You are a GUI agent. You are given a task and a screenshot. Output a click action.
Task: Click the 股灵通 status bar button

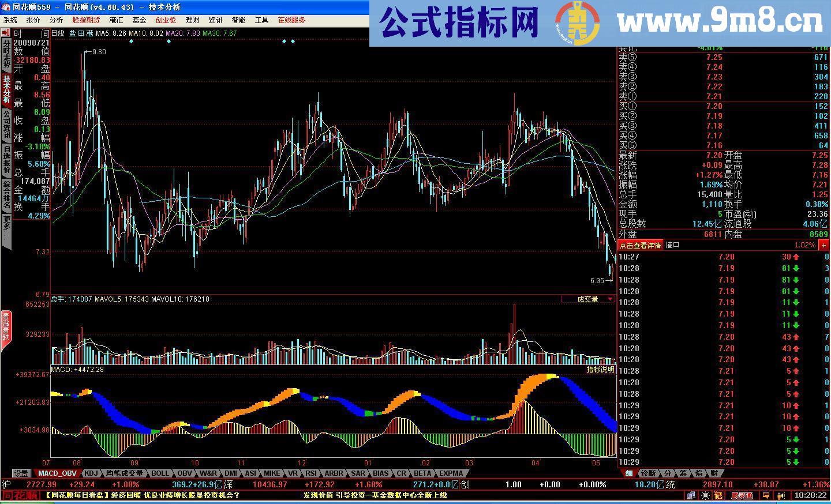(x=742, y=495)
